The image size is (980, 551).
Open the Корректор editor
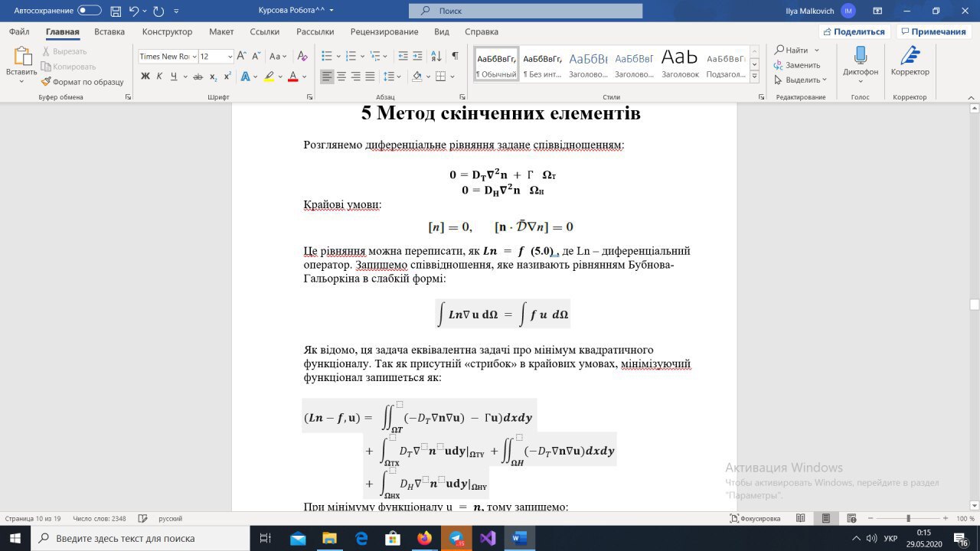tap(910, 61)
